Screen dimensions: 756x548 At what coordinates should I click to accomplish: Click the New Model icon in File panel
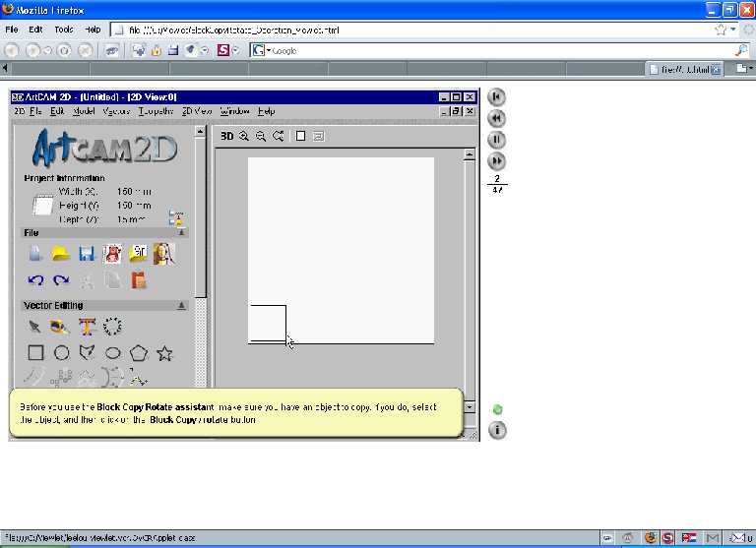[x=35, y=254]
